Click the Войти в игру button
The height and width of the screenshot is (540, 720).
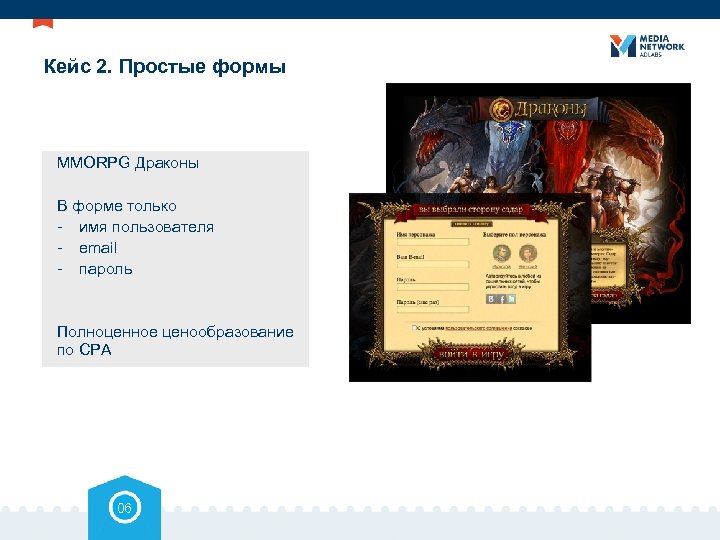(x=472, y=354)
